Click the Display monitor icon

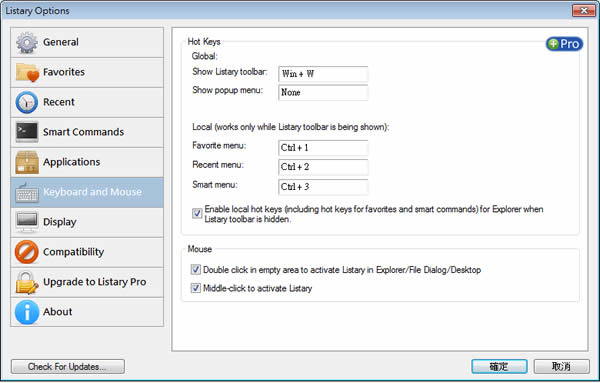(x=27, y=222)
